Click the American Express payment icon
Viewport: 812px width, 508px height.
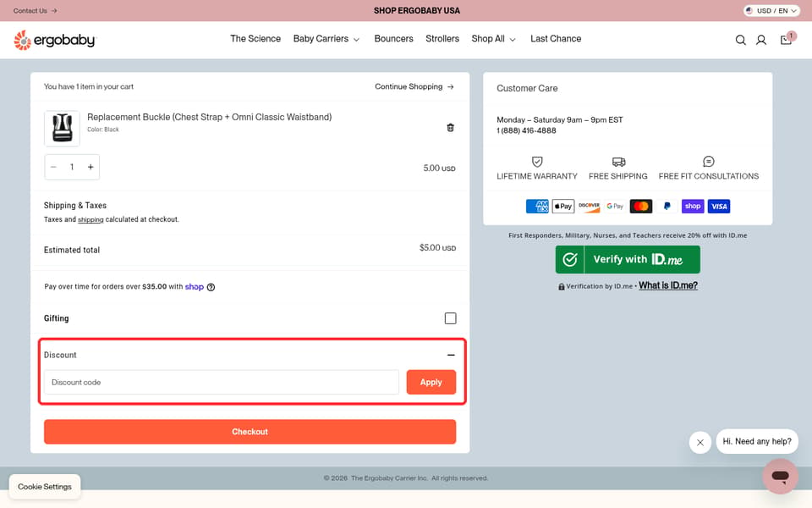click(x=537, y=207)
